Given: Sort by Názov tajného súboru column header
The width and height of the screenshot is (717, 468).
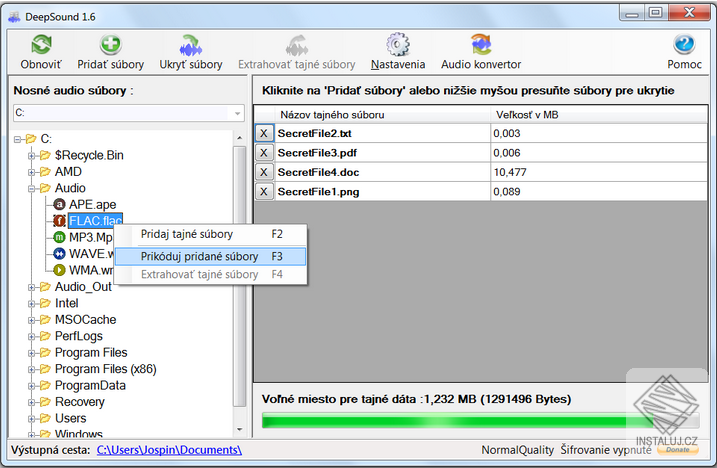Looking at the screenshot, I should [x=382, y=115].
